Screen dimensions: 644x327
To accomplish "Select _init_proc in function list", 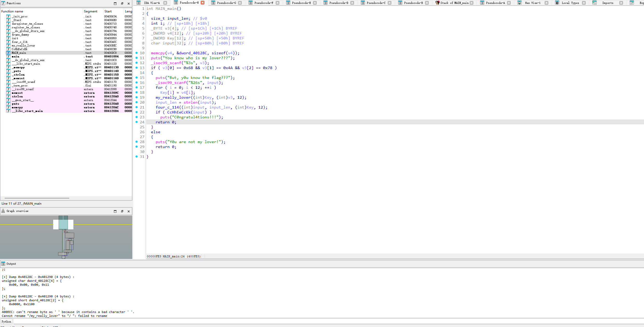I will [66, 16].
